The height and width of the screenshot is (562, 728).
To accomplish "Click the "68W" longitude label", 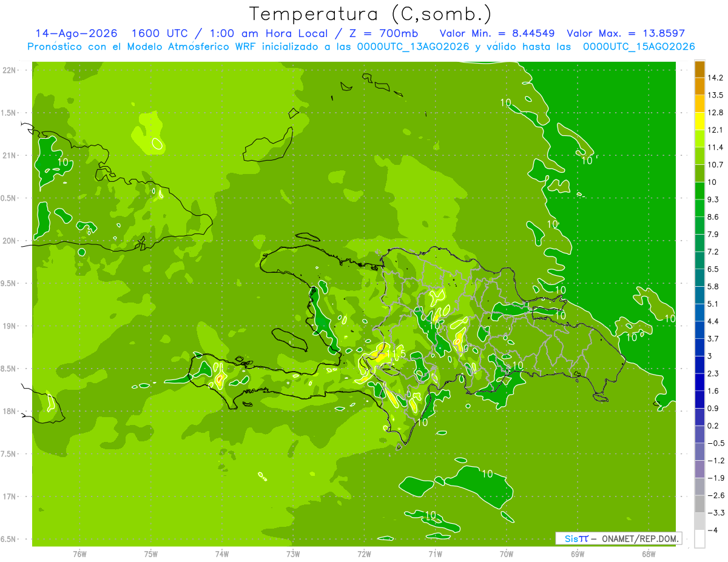I will point(649,554).
